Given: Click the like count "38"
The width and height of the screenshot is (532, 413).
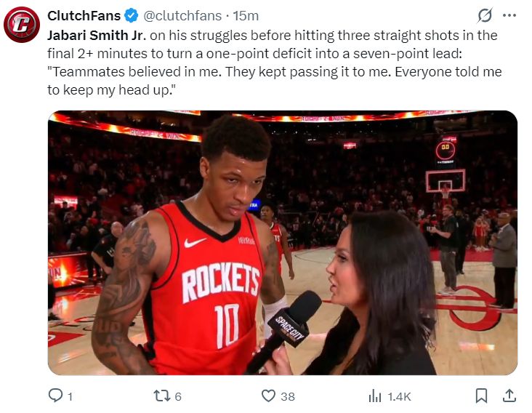Looking at the screenshot, I should point(288,396).
